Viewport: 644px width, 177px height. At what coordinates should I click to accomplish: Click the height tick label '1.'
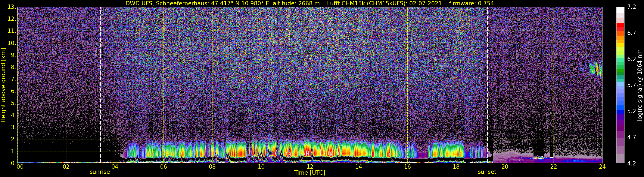click(13, 151)
